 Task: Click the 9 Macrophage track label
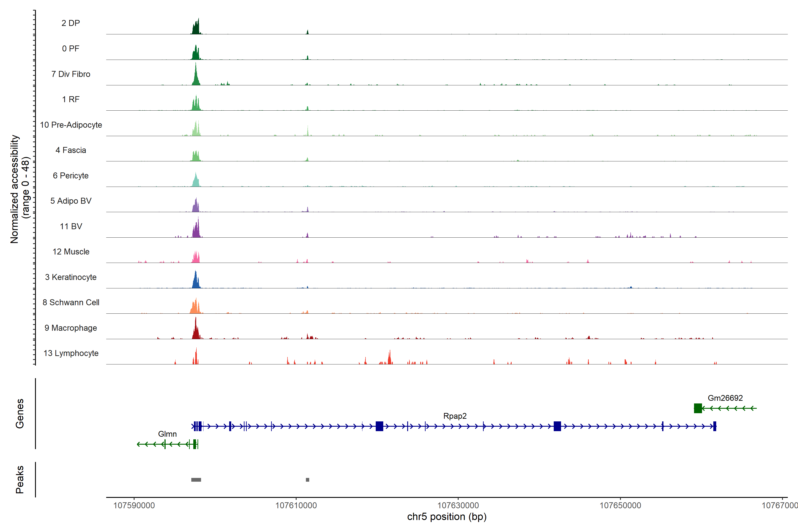(71, 328)
